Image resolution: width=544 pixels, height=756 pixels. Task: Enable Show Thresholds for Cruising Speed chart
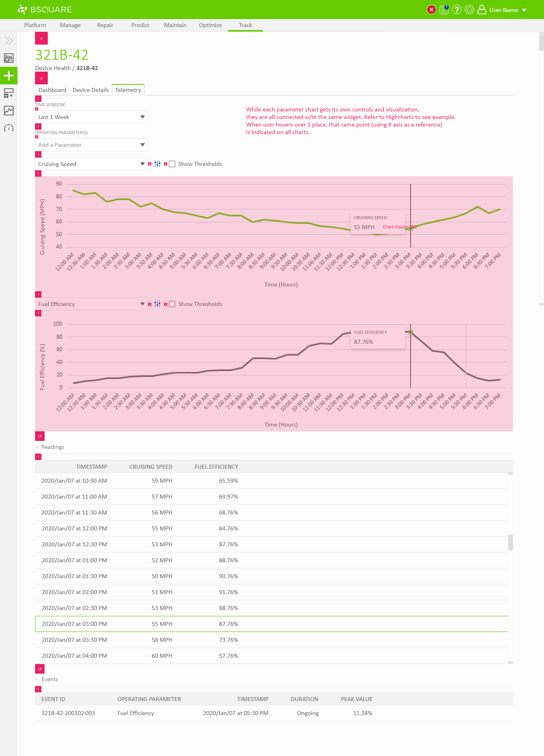[172, 164]
